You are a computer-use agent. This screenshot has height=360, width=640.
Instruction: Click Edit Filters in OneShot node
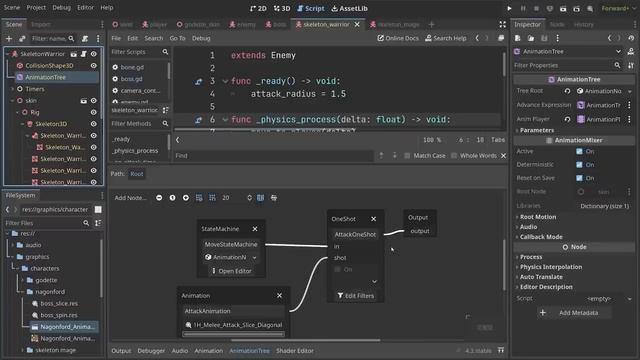click(x=356, y=296)
